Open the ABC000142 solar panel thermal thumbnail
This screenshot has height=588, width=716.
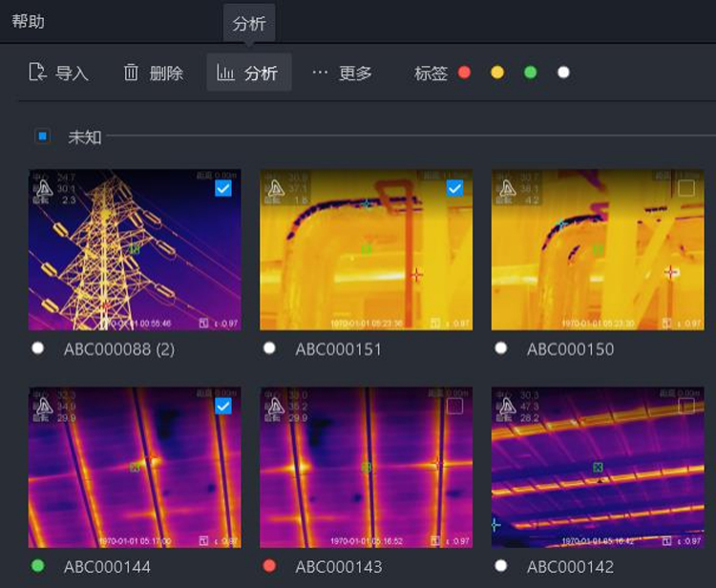[598, 468]
